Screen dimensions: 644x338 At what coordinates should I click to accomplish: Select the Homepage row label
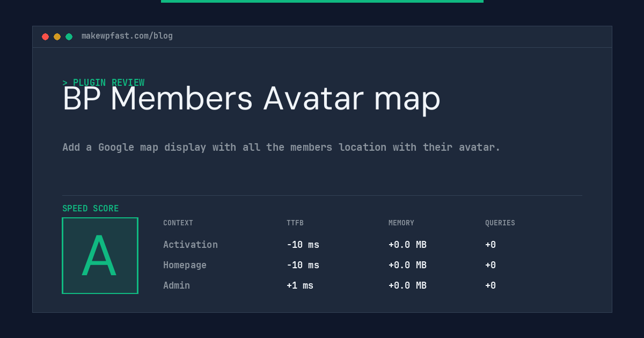(x=185, y=265)
